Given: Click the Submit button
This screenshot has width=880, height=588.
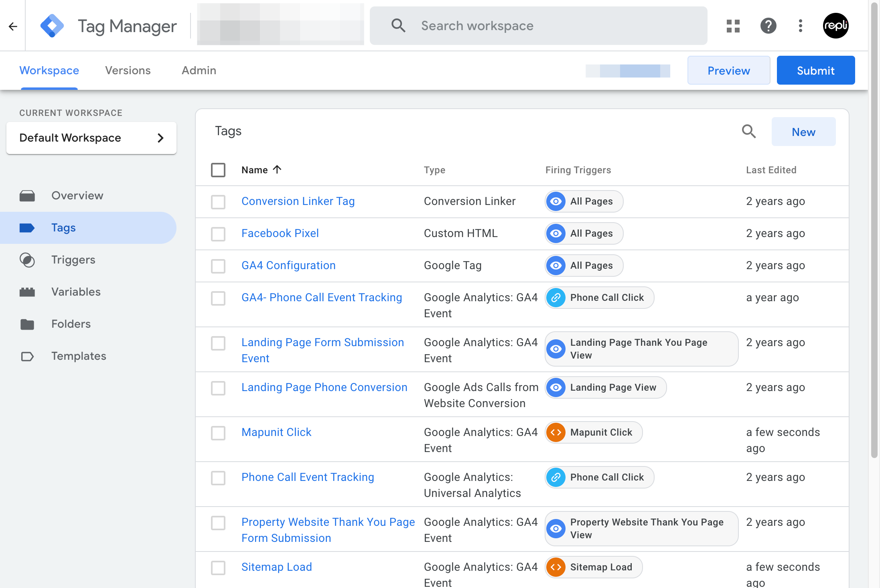Looking at the screenshot, I should [816, 71].
